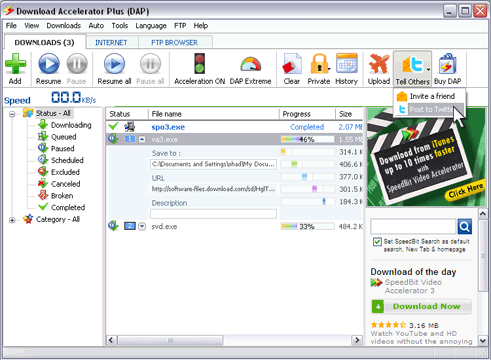This screenshot has width=491, height=360.
Task: Expand details arrow for svd.exe row
Action: pos(142,227)
